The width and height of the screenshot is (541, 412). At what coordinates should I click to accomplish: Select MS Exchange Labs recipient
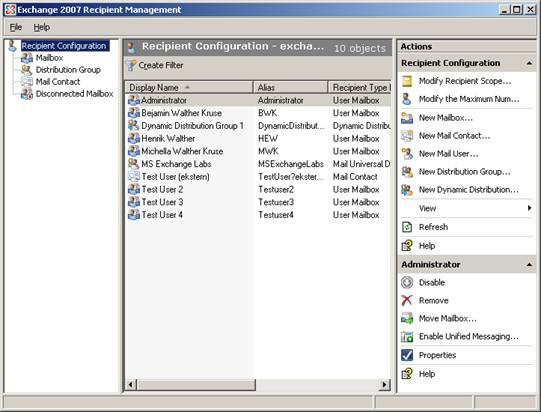pyautogui.click(x=176, y=164)
